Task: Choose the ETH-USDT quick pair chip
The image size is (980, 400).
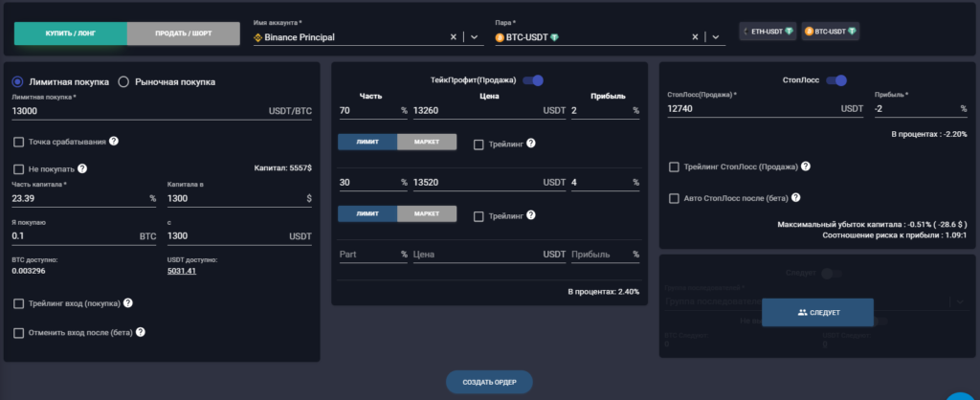Action: [768, 32]
